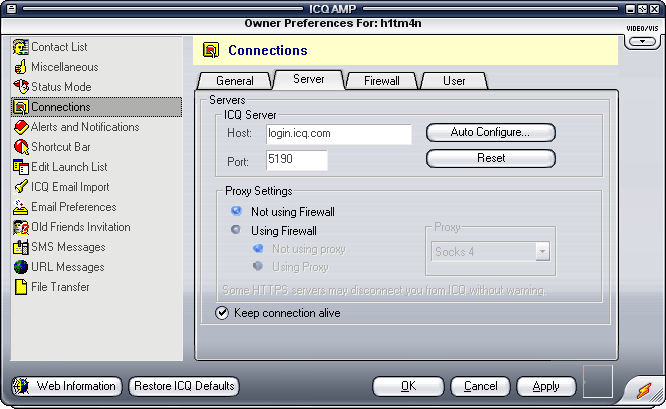Image resolution: width=666 pixels, height=409 pixels.
Task: Click the Port input field
Action: (x=296, y=160)
